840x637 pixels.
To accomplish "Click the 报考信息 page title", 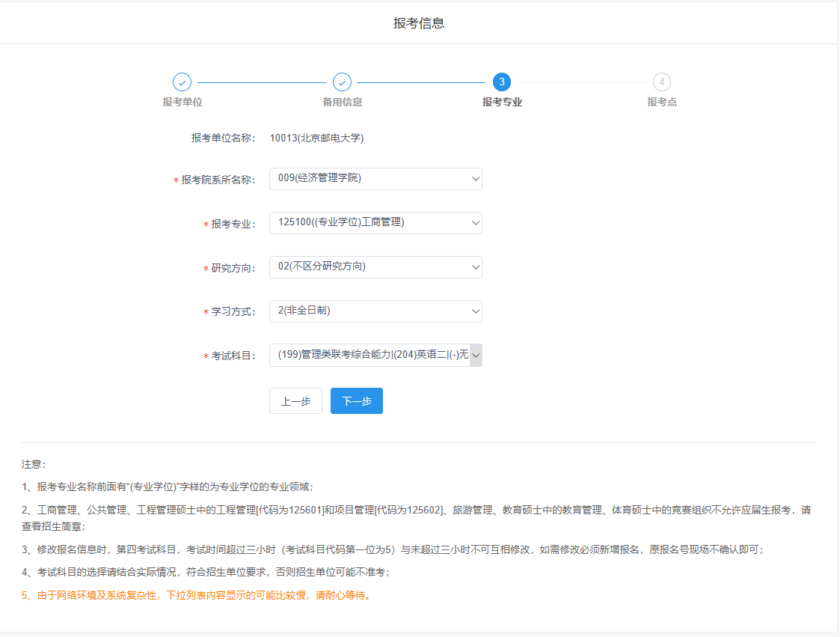I will 419,23.
